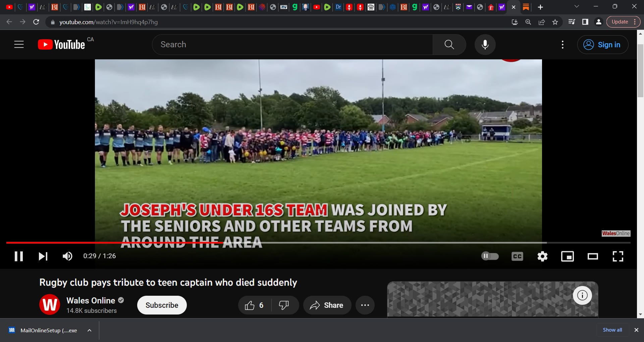Screen dimensions: 644x342
Task: Close the download shelf
Action: click(x=636, y=330)
